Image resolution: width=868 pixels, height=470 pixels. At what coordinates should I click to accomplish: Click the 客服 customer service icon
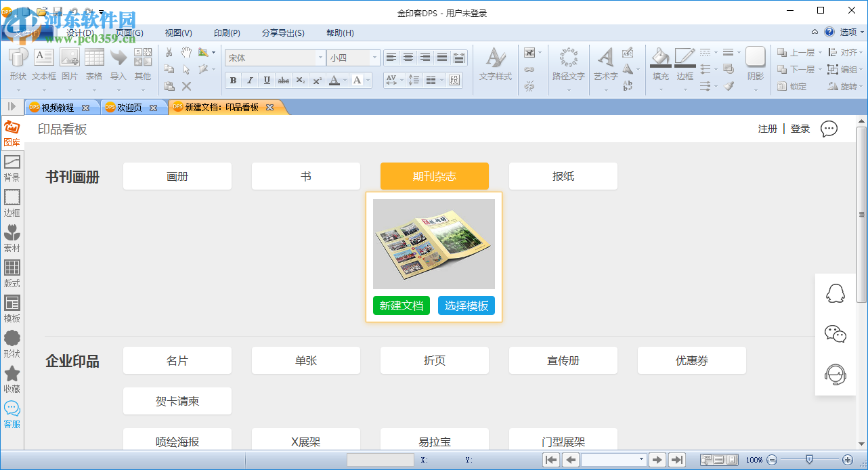point(12,412)
